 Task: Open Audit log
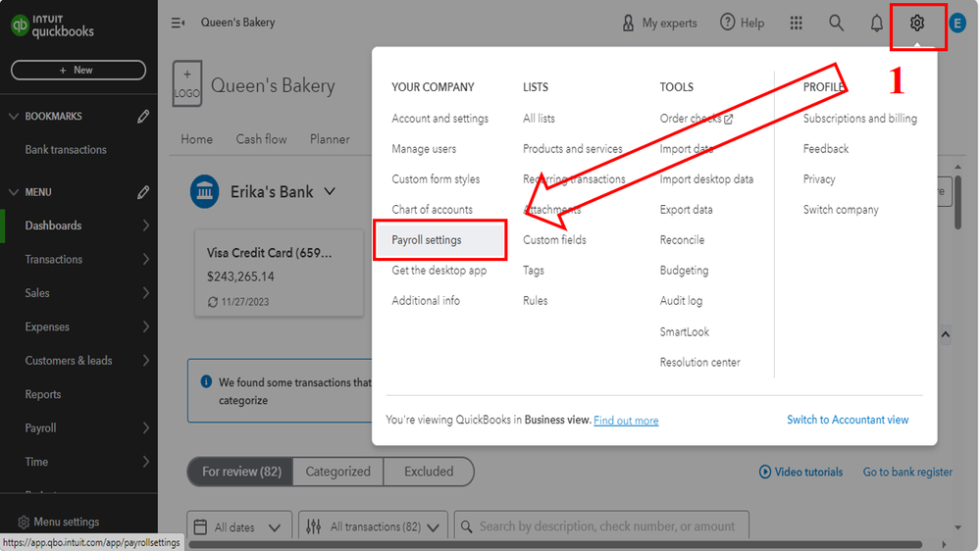[681, 300]
